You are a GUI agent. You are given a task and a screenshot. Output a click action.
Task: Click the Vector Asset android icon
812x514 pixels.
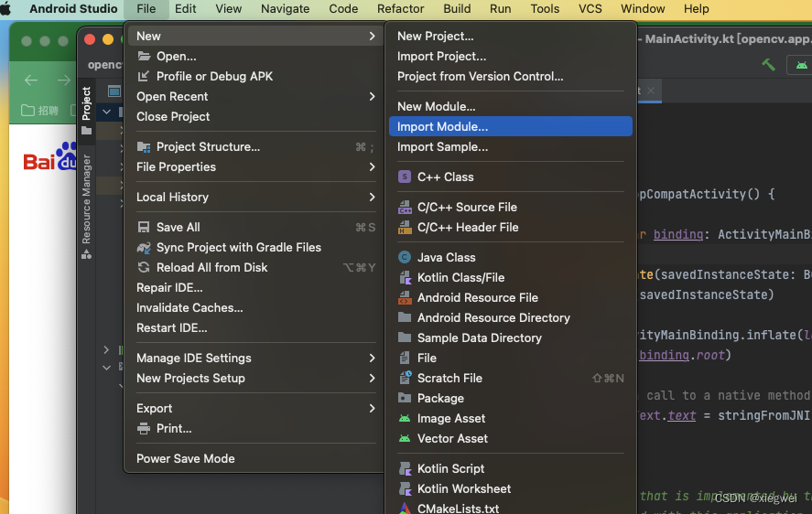[x=405, y=438]
